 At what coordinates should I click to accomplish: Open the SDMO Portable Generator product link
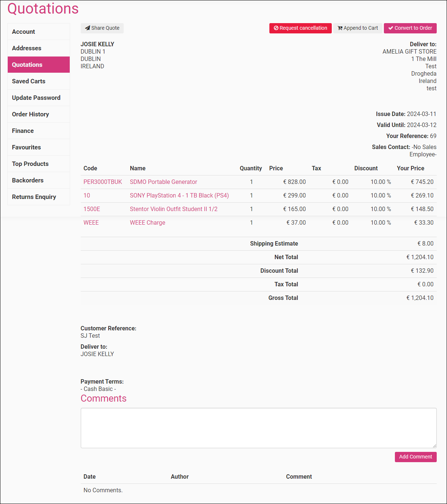(x=163, y=182)
